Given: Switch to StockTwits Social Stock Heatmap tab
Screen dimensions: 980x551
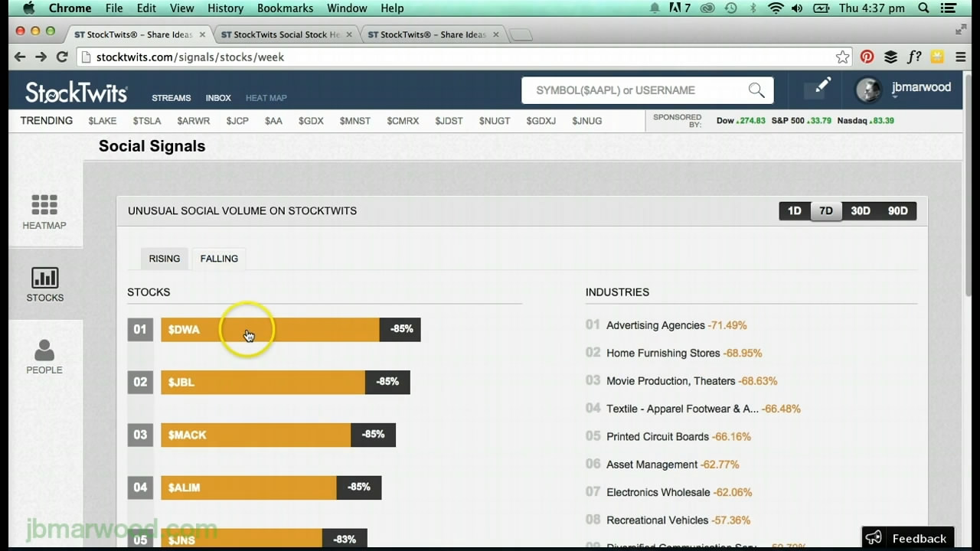Looking at the screenshot, I should (287, 34).
